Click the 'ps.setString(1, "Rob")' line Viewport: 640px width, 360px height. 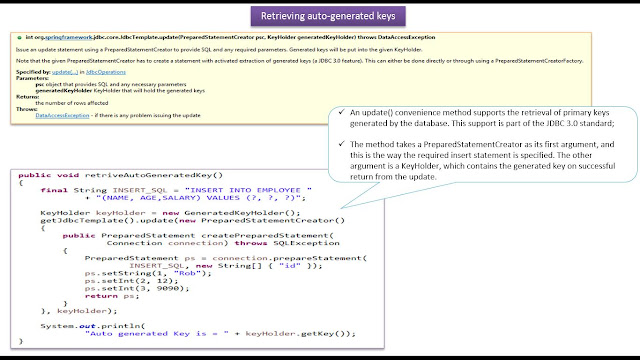(148, 273)
